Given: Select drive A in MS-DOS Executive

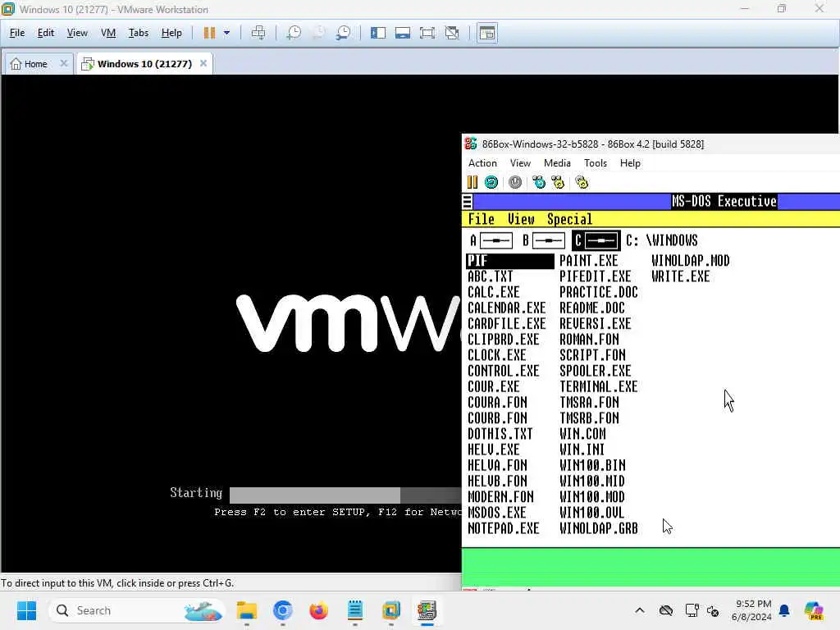Looking at the screenshot, I should (x=491, y=240).
